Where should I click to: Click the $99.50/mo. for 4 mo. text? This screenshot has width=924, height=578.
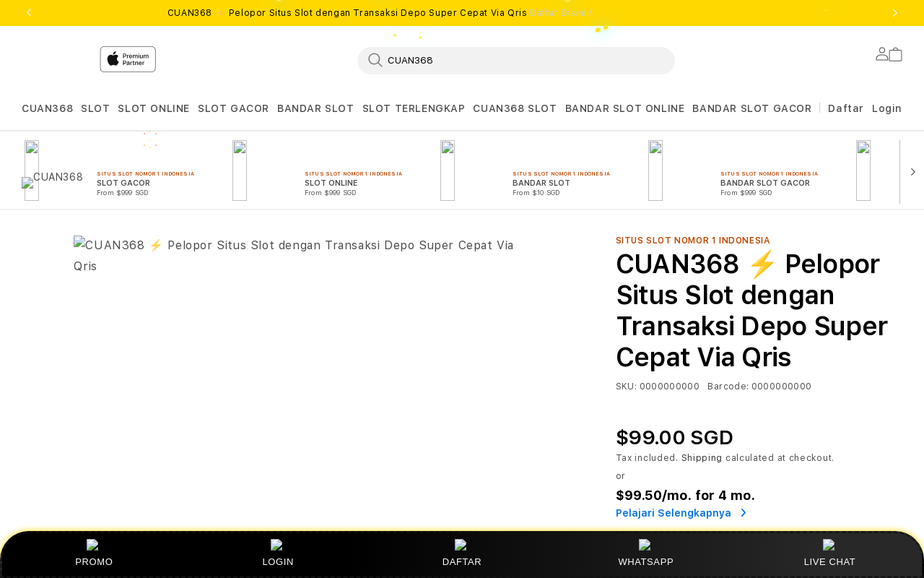[x=685, y=496]
